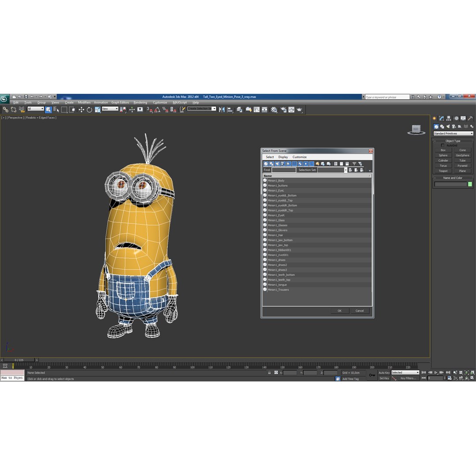Click Cancel in Select From Scene dialog

tap(360, 311)
